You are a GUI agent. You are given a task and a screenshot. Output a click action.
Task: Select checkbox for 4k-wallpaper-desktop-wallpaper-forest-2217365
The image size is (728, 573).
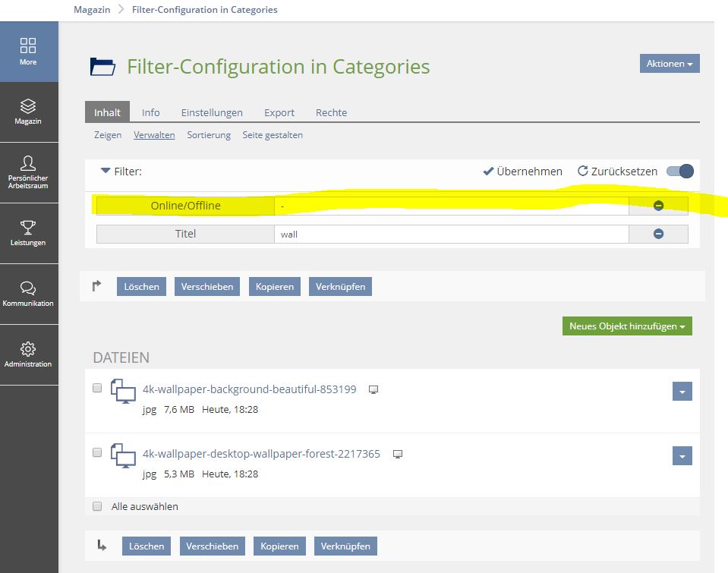(x=97, y=452)
